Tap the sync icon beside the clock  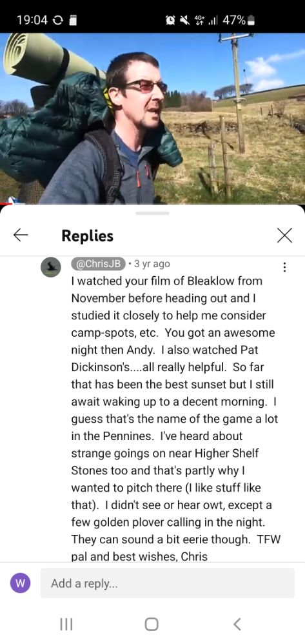57,20
